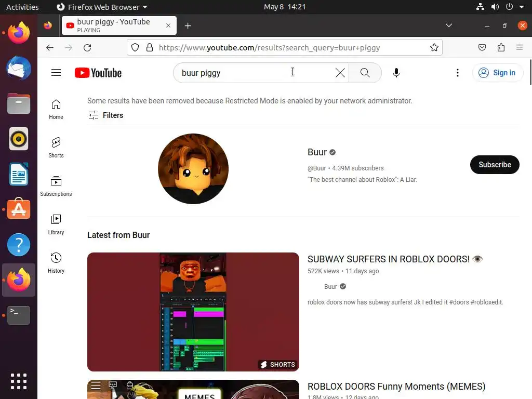The width and height of the screenshot is (532, 399).
Task: Expand the list all tabs chevron
Action: tap(448, 25)
